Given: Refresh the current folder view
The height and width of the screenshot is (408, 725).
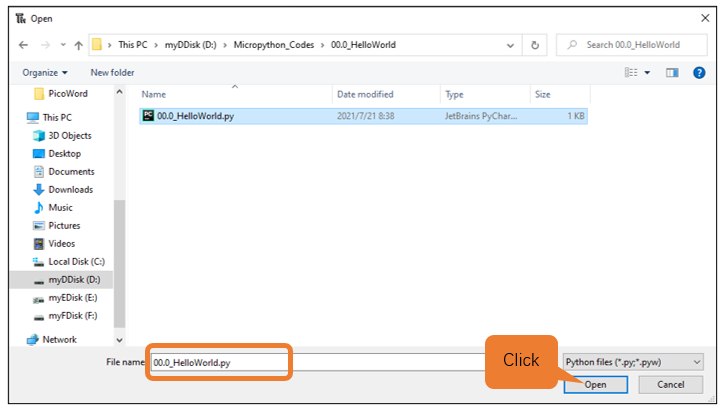Looking at the screenshot, I should click(x=535, y=45).
